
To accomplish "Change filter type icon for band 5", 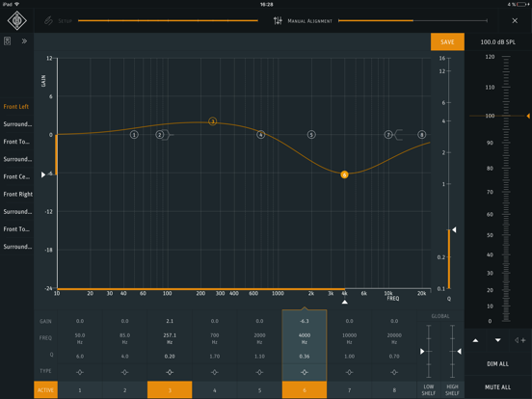I will [x=259, y=372].
